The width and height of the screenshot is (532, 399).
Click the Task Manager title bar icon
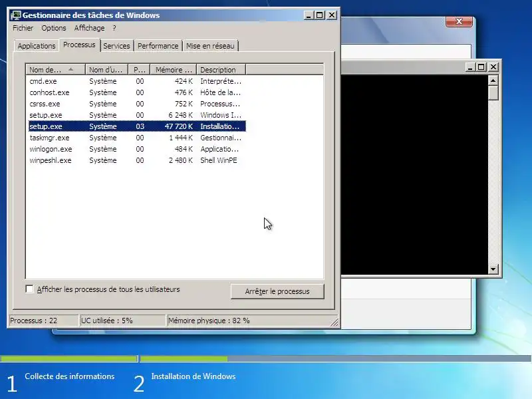coord(15,15)
